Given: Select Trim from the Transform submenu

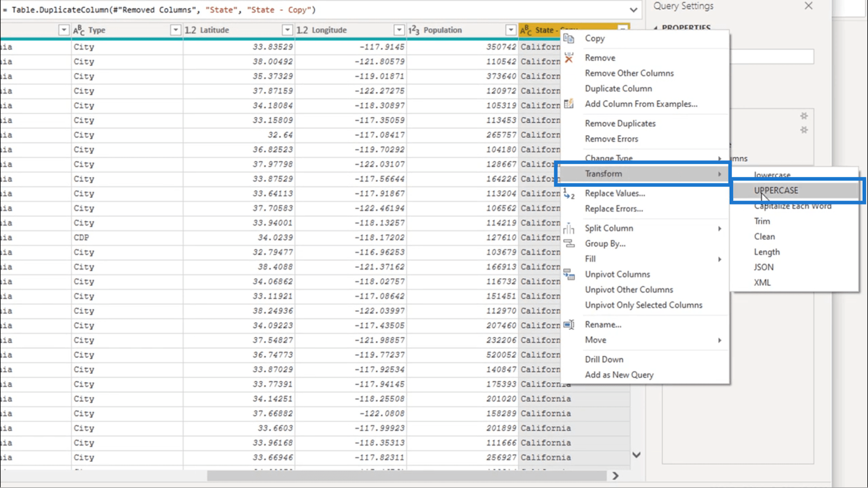Looking at the screenshot, I should pos(762,221).
